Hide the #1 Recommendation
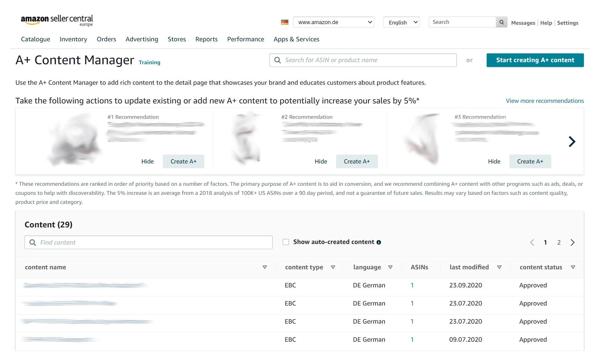 (147, 161)
